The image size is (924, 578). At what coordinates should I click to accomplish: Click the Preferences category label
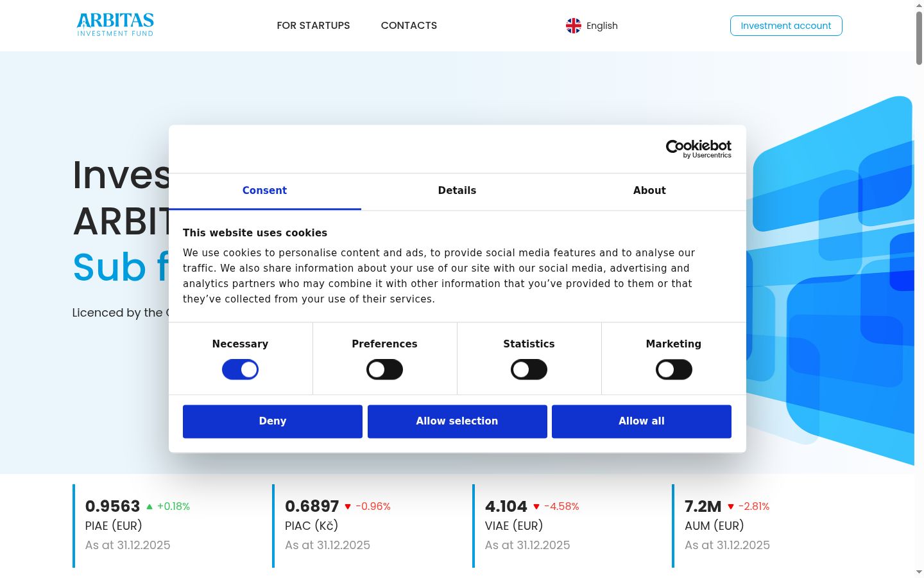[x=384, y=344]
